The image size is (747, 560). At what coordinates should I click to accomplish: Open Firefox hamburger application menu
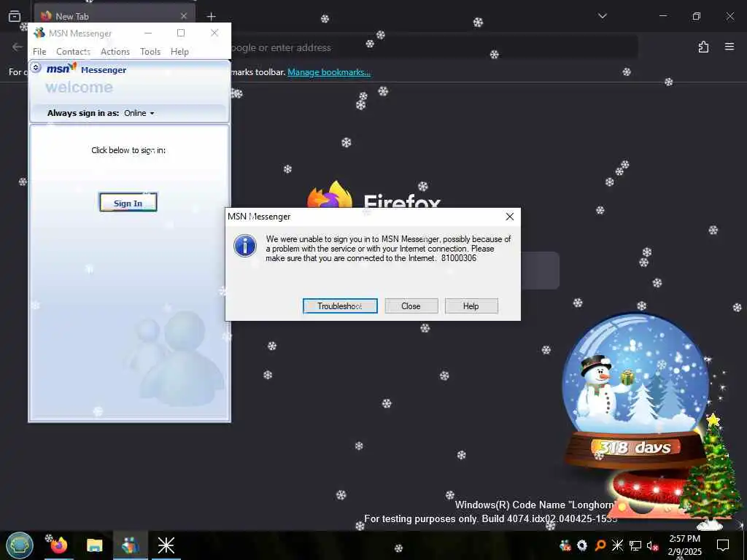pyautogui.click(x=729, y=47)
